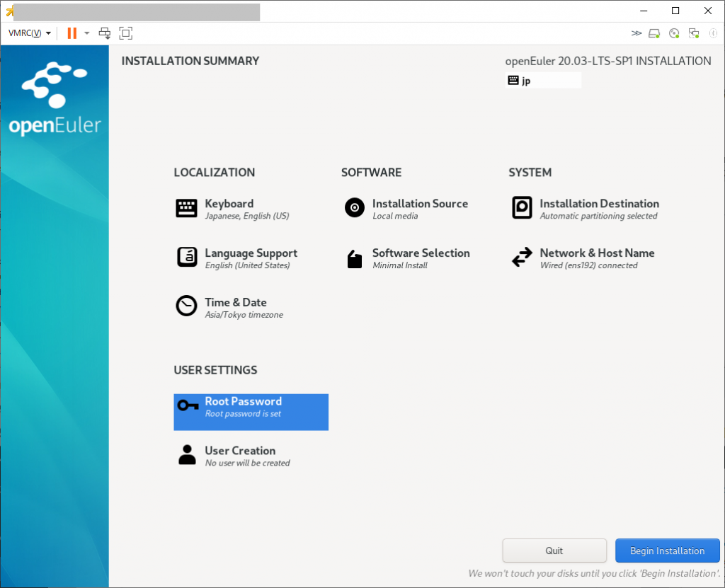Viewport: 725px width, 588px height.
Task: Click the openEuler logo
Action: coord(55,99)
